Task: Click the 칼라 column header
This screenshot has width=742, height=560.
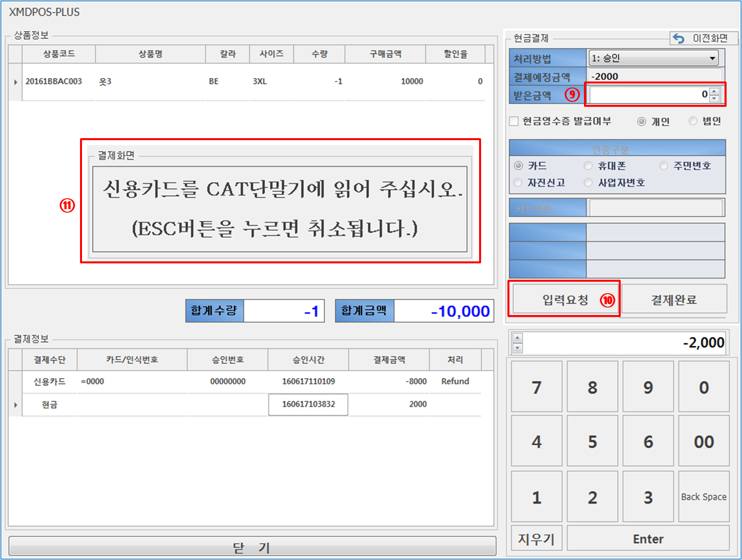Action: coord(228,54)
